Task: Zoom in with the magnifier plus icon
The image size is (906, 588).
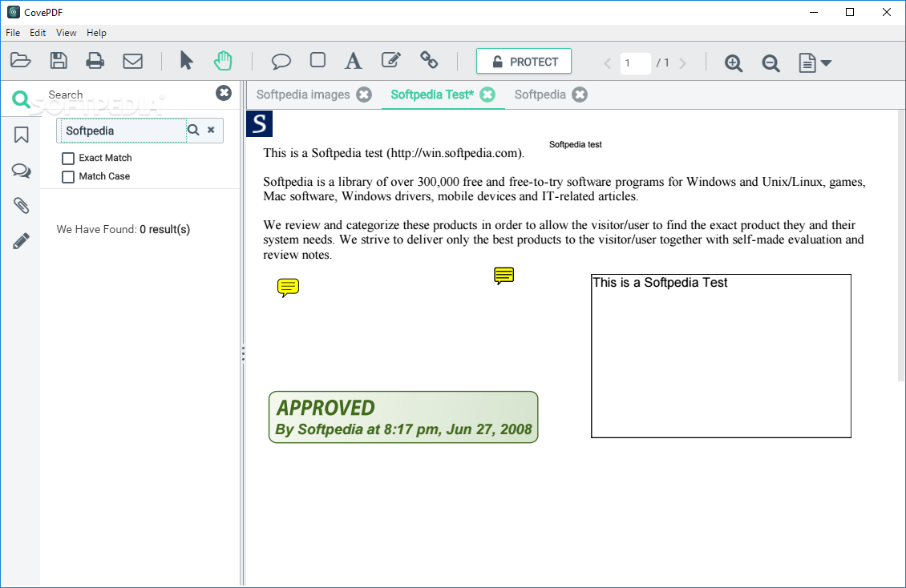Action: click(x=734, y=63)
